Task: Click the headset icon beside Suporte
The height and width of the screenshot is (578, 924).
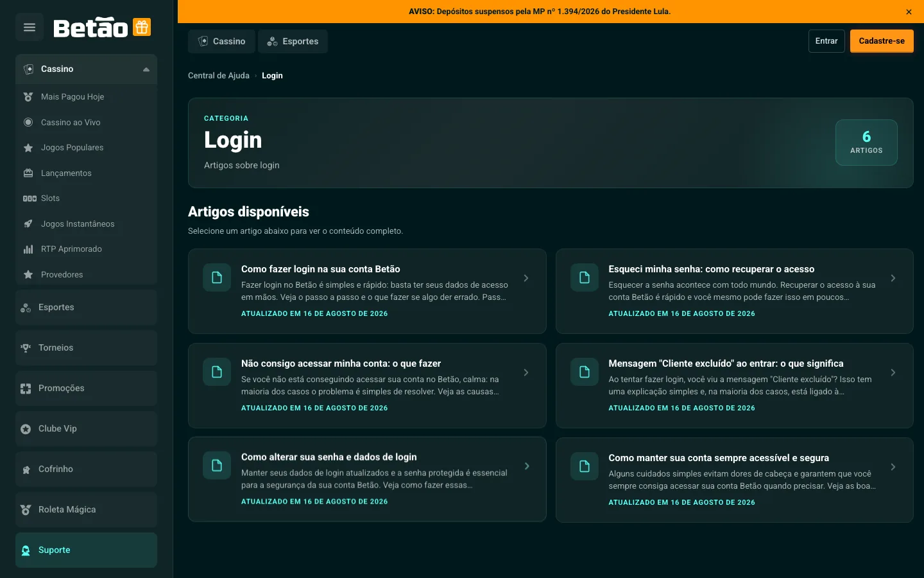Action: coord(26,550)
